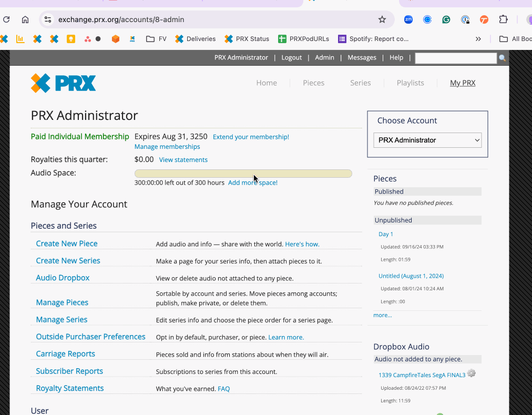Click the FAQ link
The width and height of the screenshot is (532, 415).
coord(223,389)
